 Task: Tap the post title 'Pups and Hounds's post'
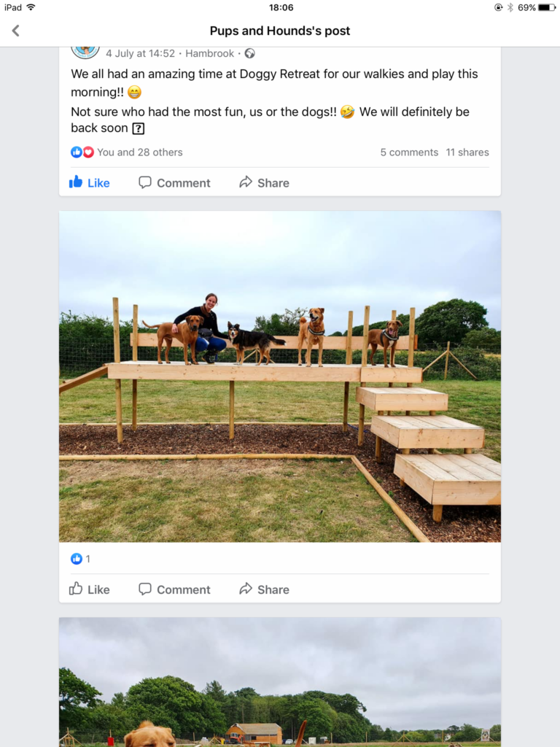280,31
